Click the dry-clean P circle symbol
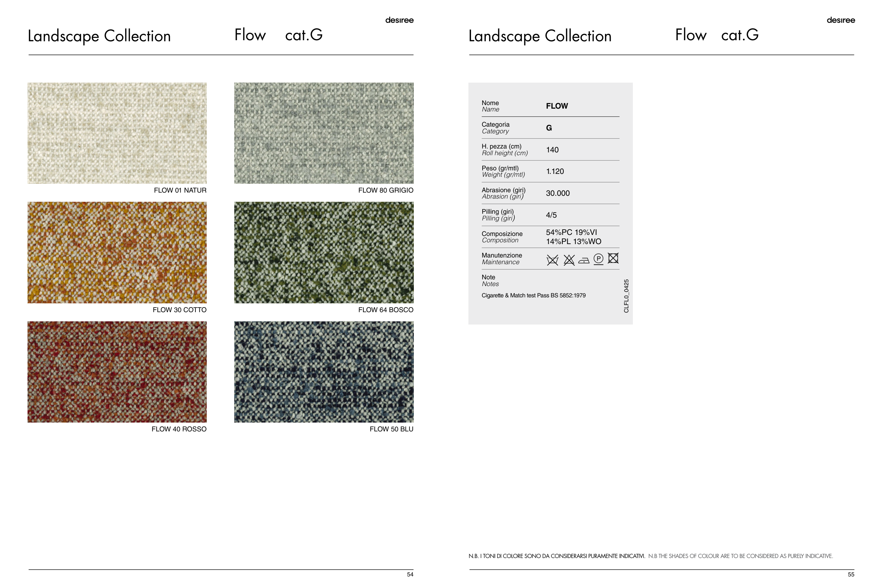 coord(598,259)
